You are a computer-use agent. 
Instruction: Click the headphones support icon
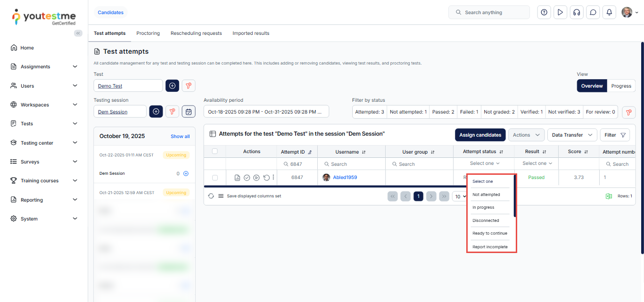coord(576,13)
